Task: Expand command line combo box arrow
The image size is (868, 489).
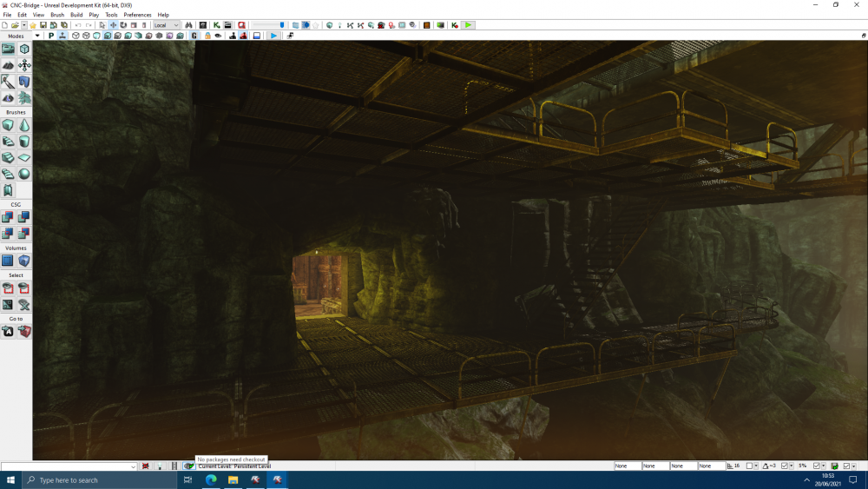Action: tap(133, 466)
